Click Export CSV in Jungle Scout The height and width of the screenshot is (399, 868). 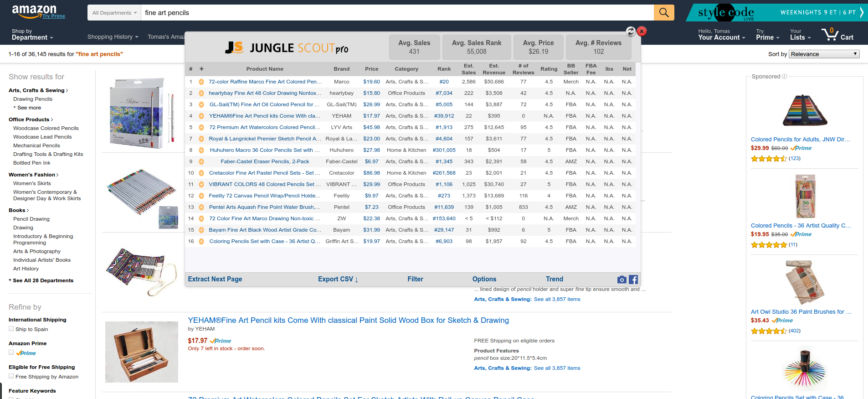point(338,279)
